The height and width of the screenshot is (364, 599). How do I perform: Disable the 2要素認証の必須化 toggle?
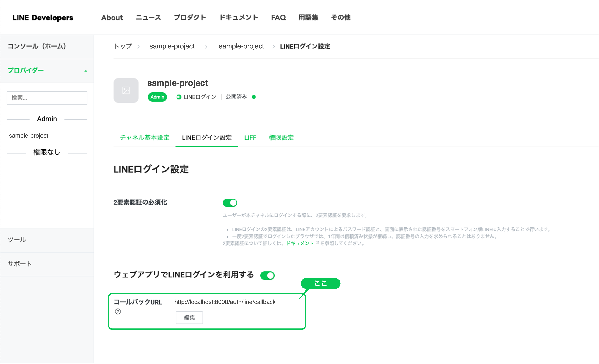pyautogui.click(x=230, y=203)
